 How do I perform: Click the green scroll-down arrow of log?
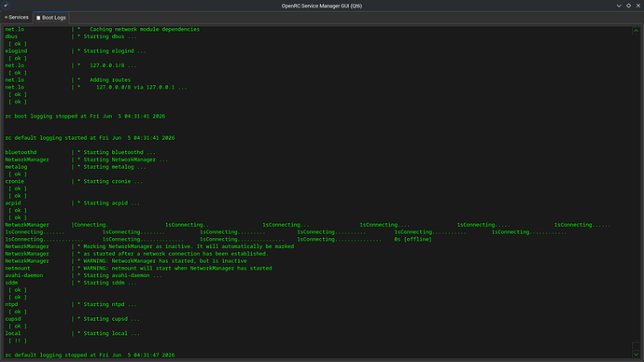point(636,355)
